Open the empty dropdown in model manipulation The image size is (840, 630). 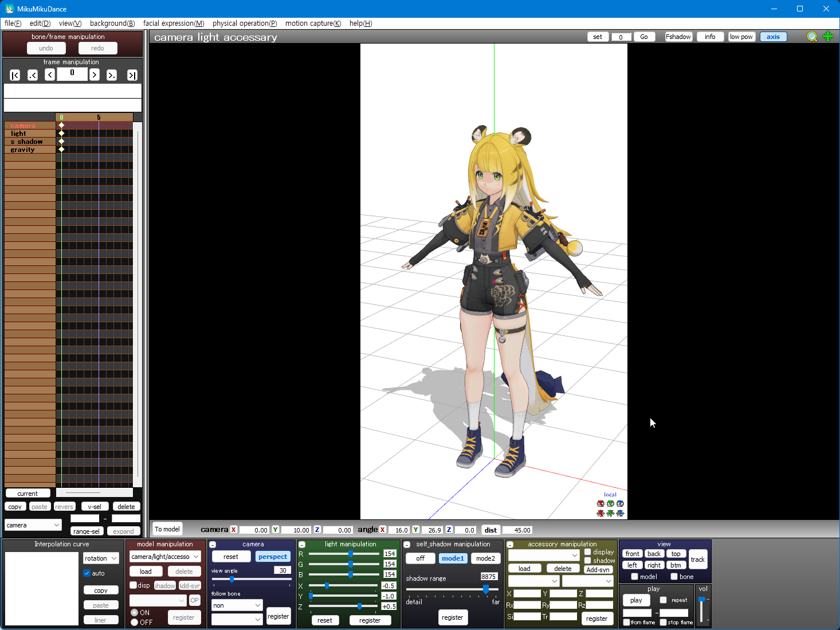[158, 600]
